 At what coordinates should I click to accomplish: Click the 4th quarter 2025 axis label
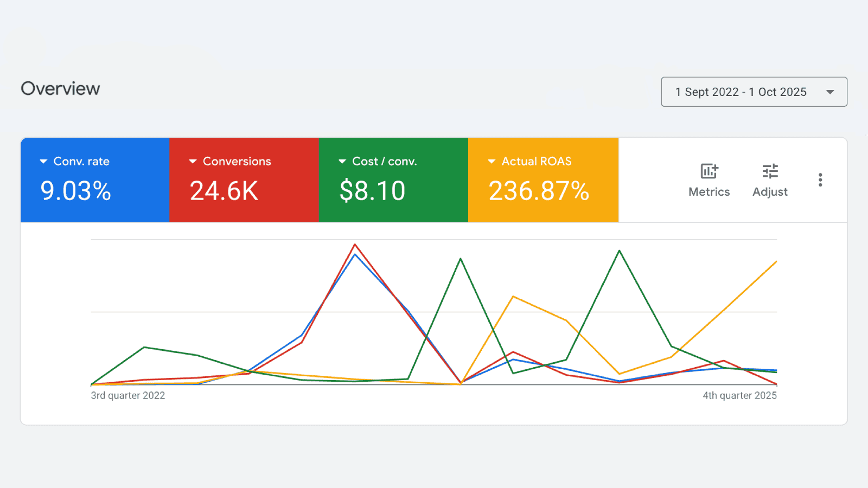(739, 396)
